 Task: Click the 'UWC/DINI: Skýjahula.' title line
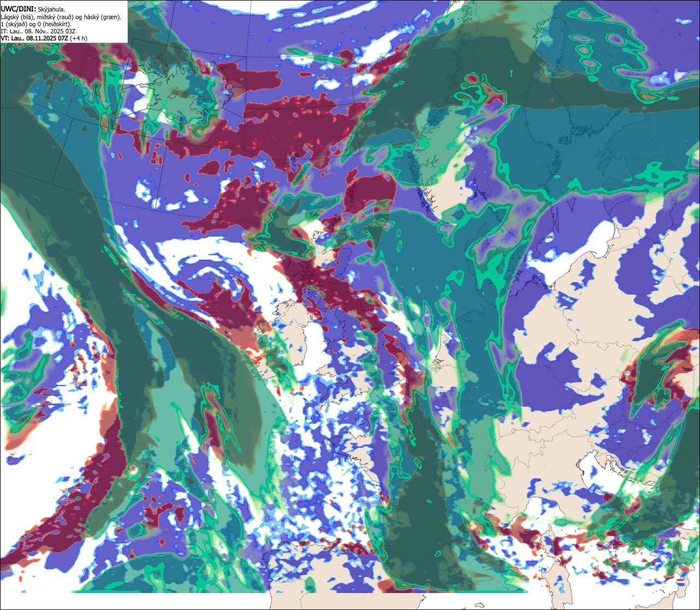pos(33,9)
